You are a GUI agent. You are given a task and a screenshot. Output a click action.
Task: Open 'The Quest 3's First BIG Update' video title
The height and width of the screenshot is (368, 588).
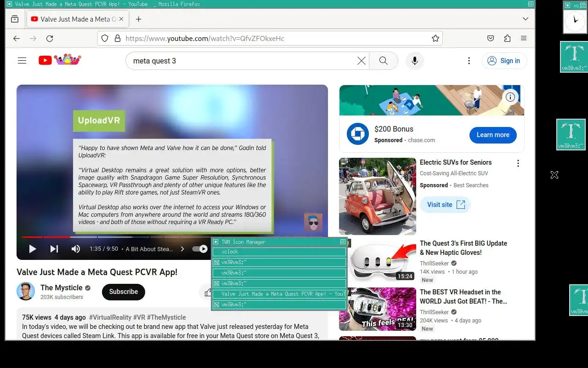coord(464,248)
